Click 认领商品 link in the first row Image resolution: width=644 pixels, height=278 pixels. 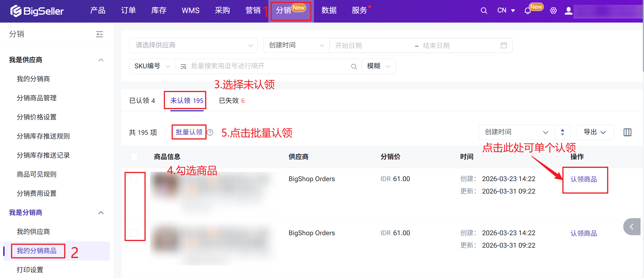[584, 179]
